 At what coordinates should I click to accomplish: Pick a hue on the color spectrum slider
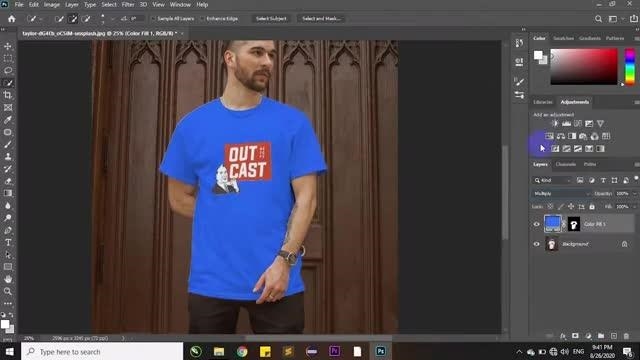[630, 67]
